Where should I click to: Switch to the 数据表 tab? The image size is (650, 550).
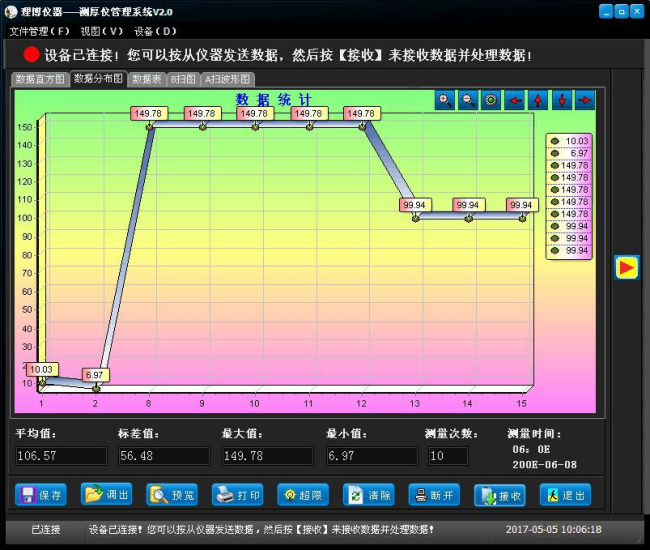coord(147,79)
